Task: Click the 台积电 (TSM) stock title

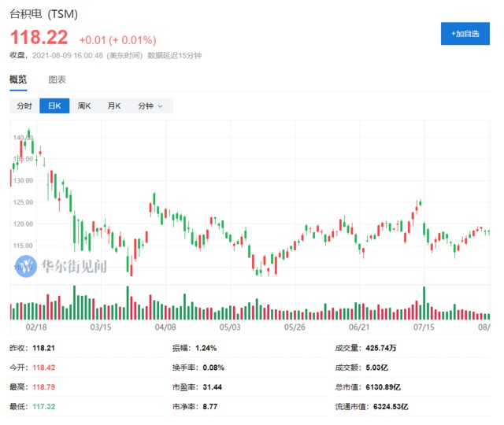Action: (49, 14)
